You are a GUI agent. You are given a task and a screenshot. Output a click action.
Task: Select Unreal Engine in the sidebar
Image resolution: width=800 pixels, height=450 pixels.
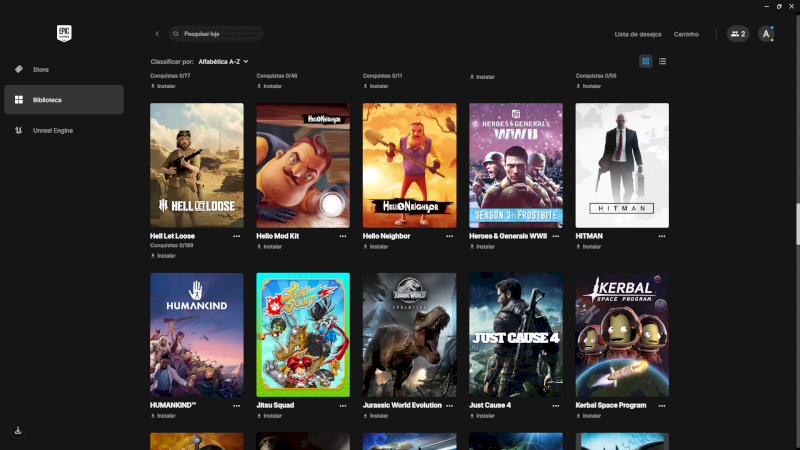point(52,130)
